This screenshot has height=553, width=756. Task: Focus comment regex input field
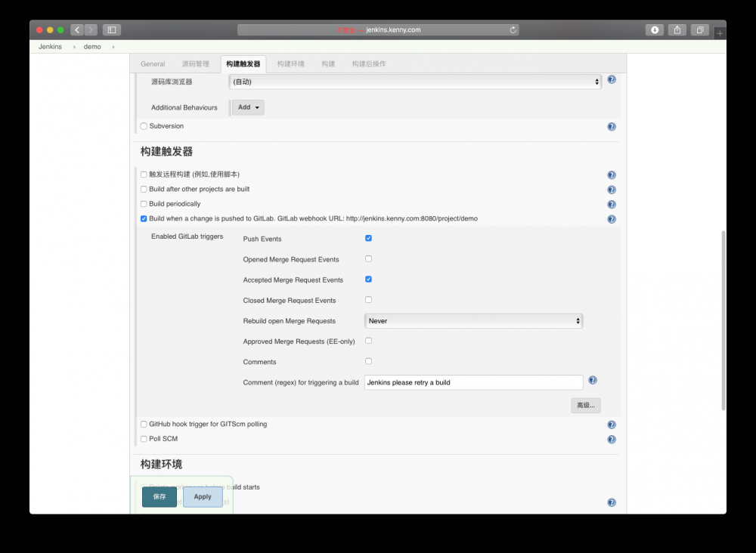pos(473,382)
